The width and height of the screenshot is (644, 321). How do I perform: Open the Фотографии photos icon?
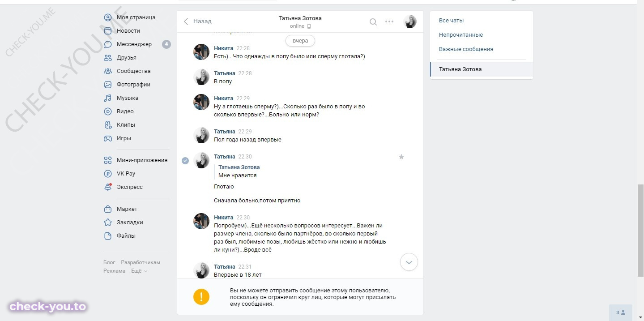[x=108, y=85]
